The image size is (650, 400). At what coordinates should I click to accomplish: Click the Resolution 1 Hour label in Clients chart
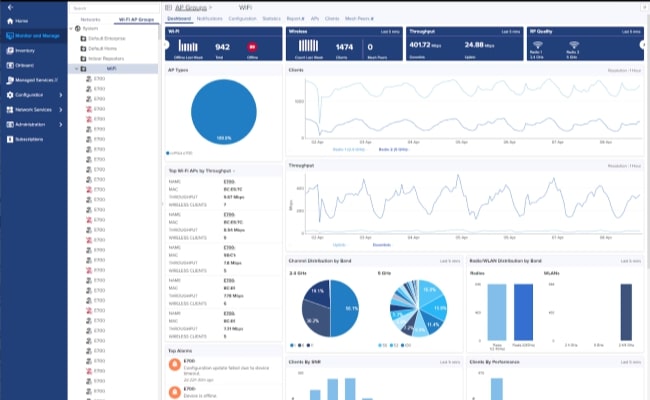624,70
